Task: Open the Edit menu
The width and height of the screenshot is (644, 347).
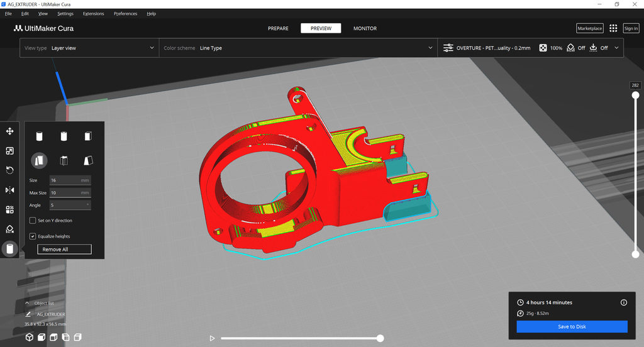Action: 25,14
